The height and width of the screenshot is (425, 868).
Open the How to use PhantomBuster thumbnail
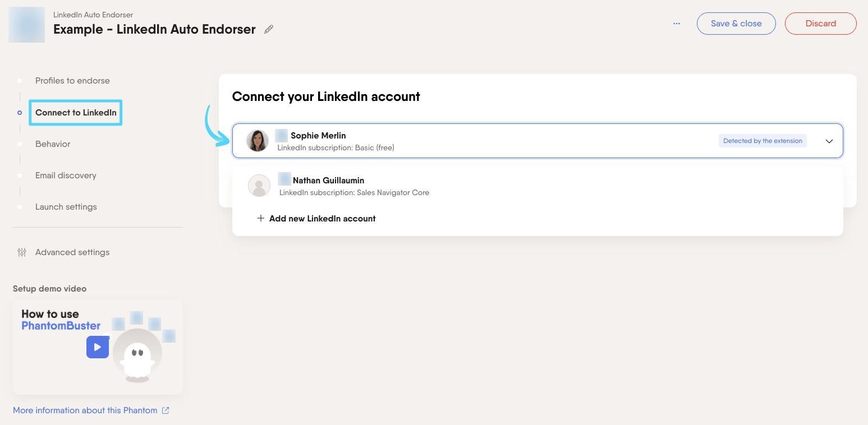click(98, 347)
